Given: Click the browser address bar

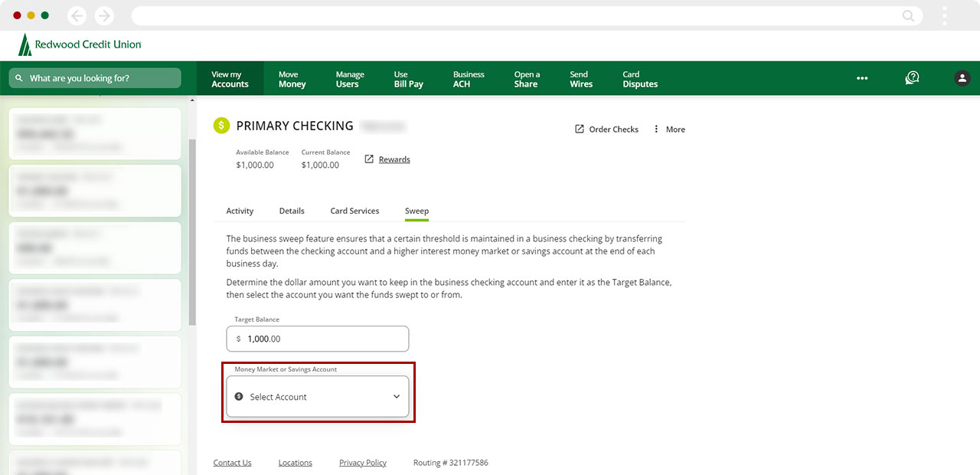Looking at the screenshot, I should (527, 15).
